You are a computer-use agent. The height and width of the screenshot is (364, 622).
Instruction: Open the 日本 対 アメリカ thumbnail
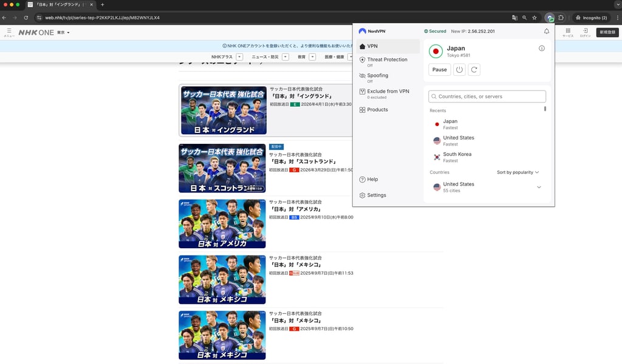click(222, 224)
